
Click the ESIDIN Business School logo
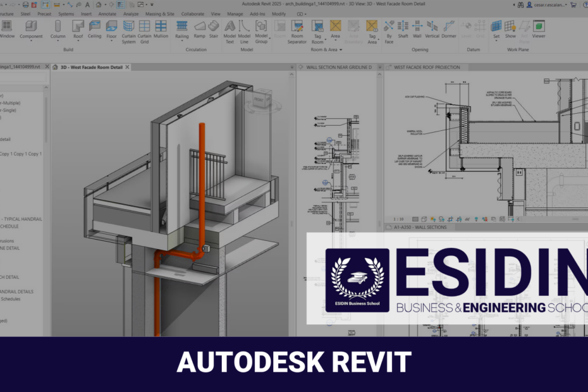point(357,280)
